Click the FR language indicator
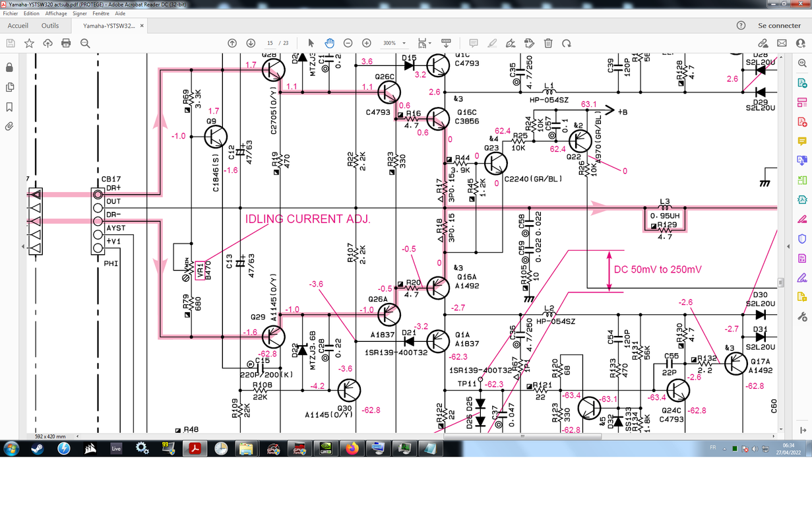The width and height of the screenshot is (812, 528). coord(713,447)
